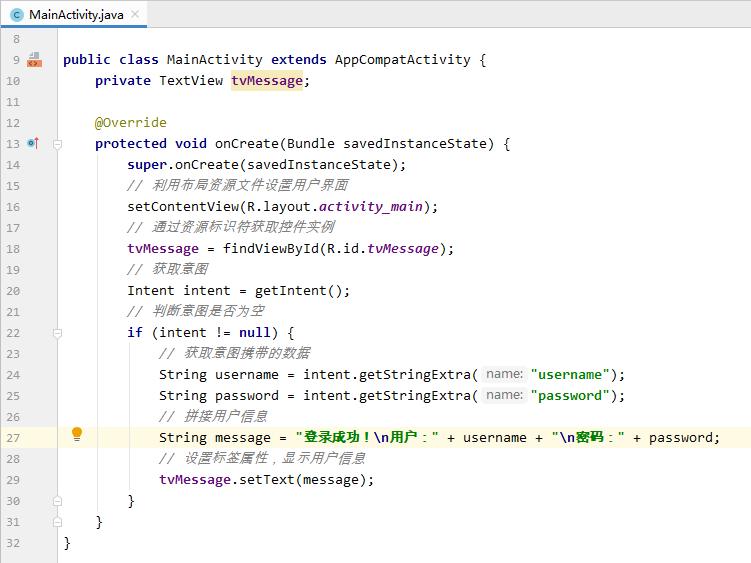Click Bundle savedInstanceState parameter
The width and height of the screenshot is (751, 563).
387,144
